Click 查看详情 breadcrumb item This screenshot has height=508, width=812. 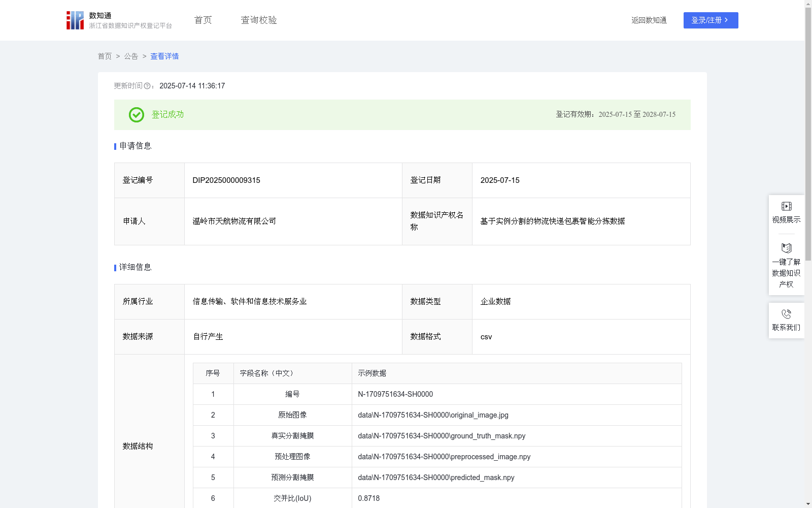pyautogui.click(x=164, y=56)
